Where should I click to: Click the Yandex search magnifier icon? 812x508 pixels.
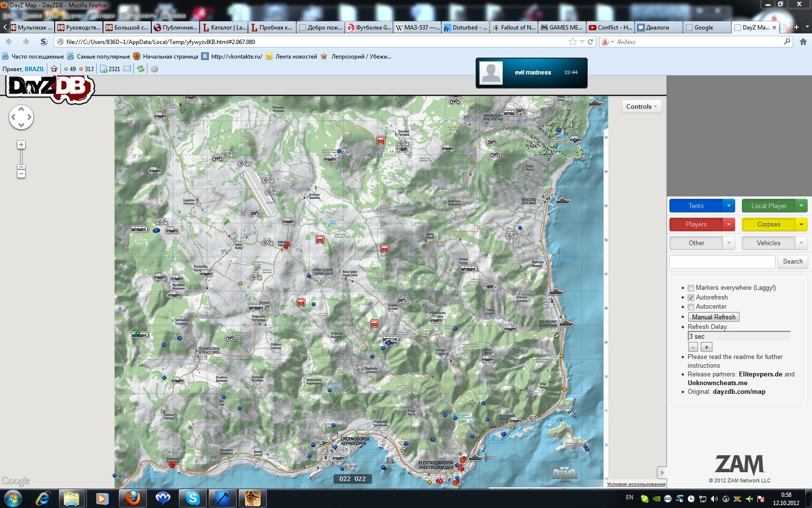coord(787,42)
